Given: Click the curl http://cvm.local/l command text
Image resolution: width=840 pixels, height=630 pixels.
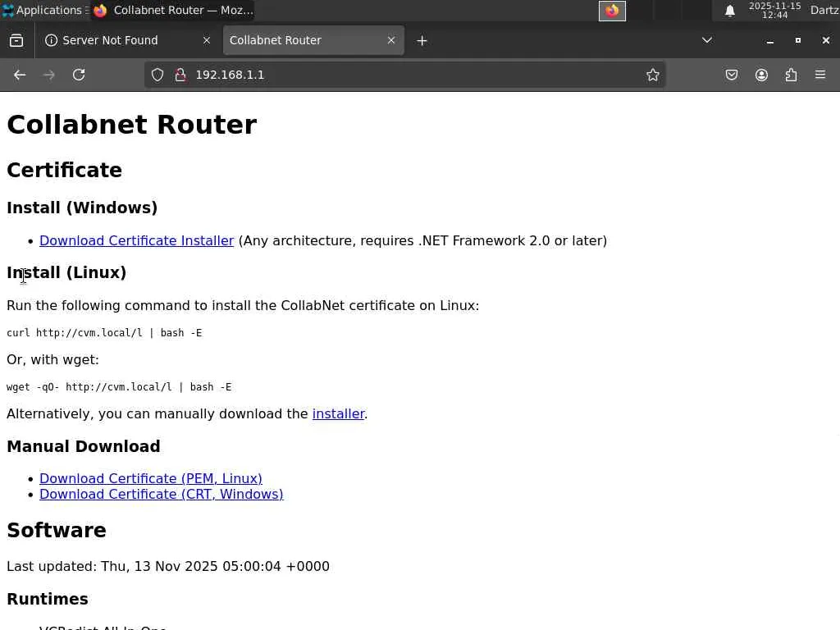Looking at the screenshot, I should (x=104, y=333).
